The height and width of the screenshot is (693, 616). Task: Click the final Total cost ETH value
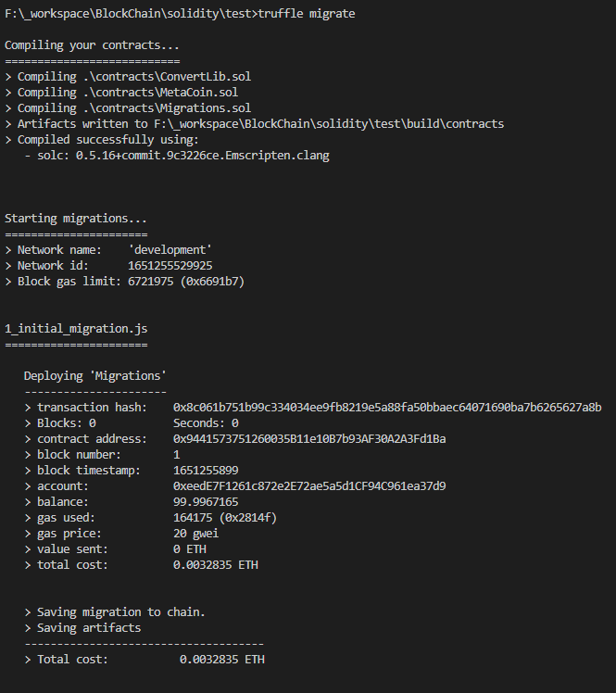click(x=221, y=660)
